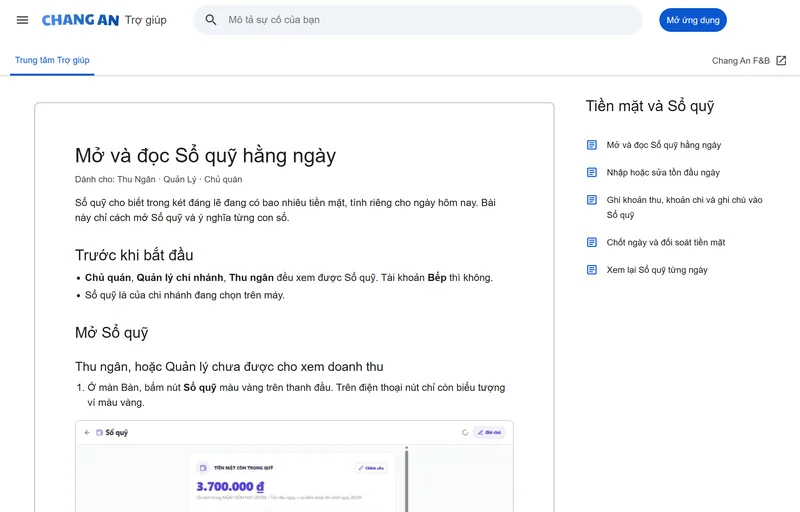The image size is (800, 512).
Task: Open sidebar article 'Chốt ngày và đối soát tiền mặt'
Action: [x=666, y=242]
